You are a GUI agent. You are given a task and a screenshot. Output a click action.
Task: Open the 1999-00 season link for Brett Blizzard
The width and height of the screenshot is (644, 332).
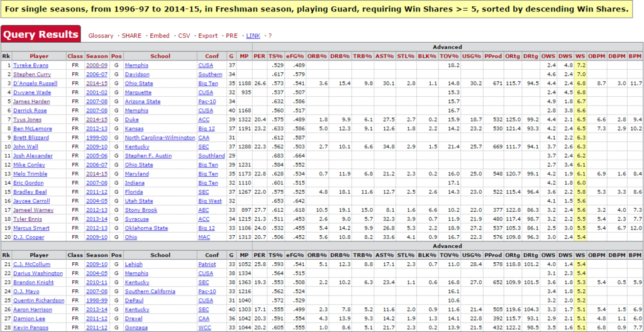(x=97, y=138)
